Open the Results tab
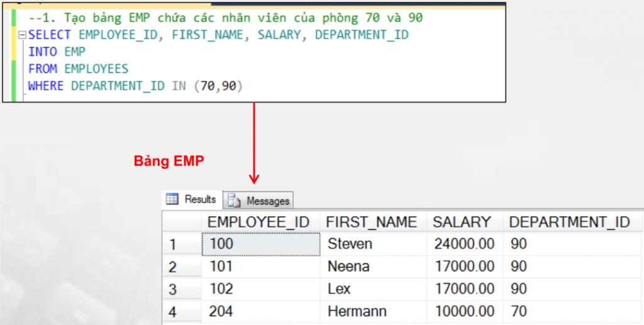This screenshot has width=644, height=325. point(192,200)
